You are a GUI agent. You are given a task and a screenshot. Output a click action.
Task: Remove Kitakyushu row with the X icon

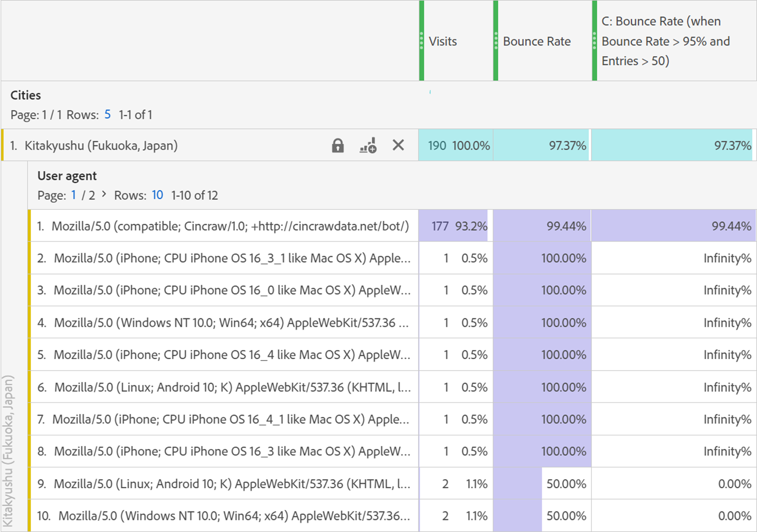(398, 145)
